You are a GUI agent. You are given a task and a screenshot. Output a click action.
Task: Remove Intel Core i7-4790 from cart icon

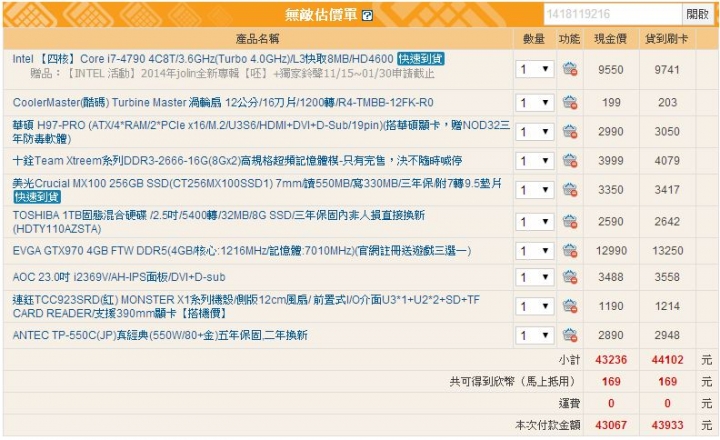coord(570,69)
